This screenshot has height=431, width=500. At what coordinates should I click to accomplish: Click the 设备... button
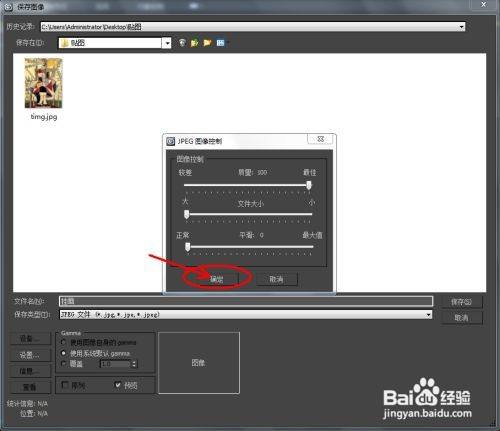(x=30, y=339)
